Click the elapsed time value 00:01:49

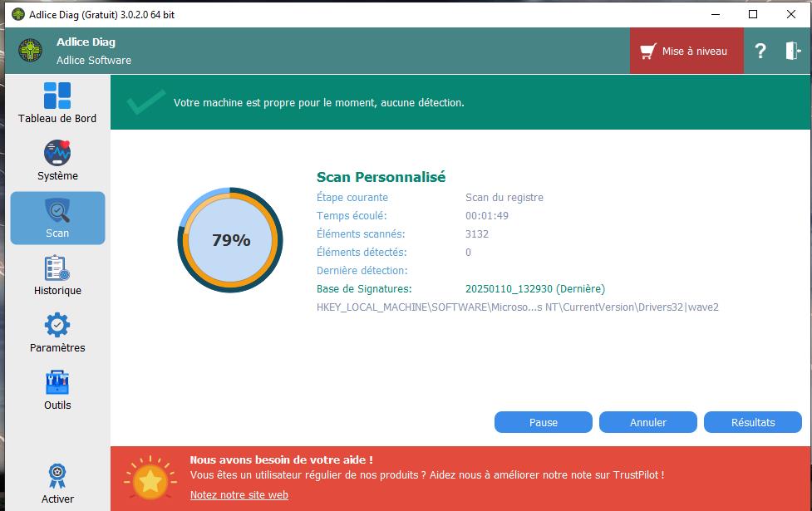point(487,216)
